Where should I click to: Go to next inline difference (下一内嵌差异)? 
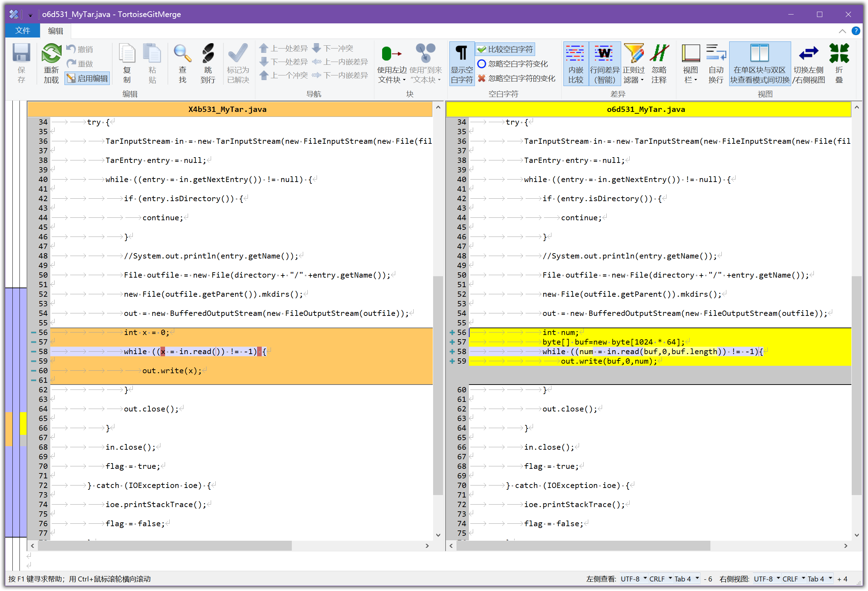(x=340, y=75)
